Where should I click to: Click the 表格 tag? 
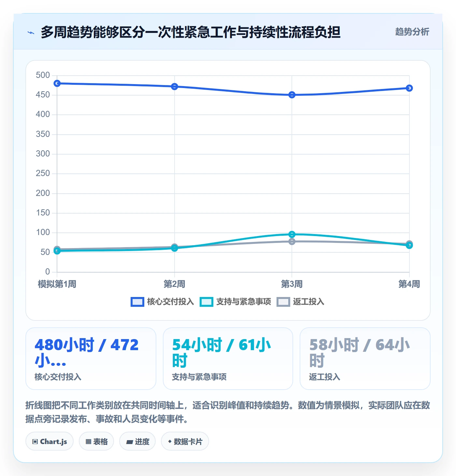[x=96, y=441]
